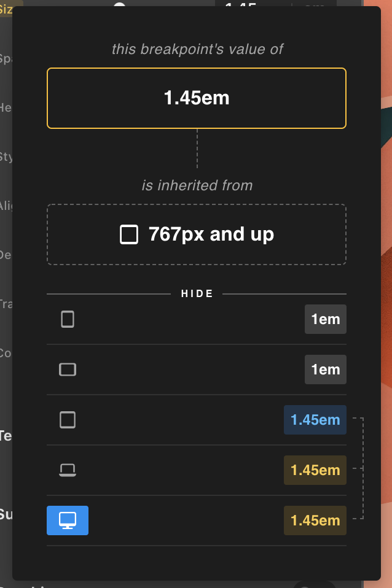Click the "is inherited from" caption text
Screen dimensions: 392x588
[197, 185]
